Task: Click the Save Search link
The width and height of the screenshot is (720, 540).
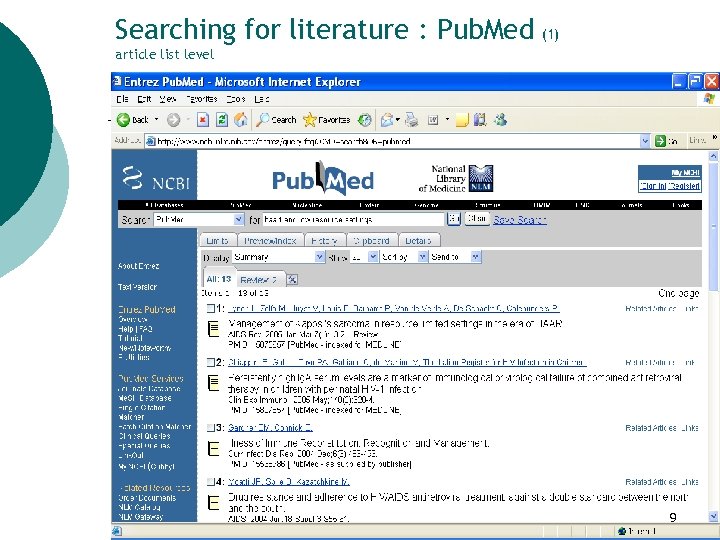Action: [x=520, y=220]
